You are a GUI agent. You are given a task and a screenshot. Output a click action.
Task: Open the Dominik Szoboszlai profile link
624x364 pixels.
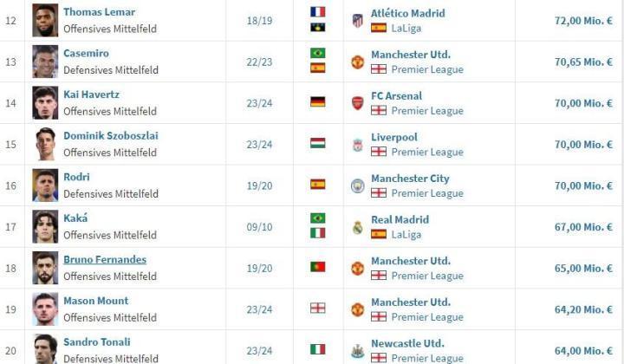[110, 136]
